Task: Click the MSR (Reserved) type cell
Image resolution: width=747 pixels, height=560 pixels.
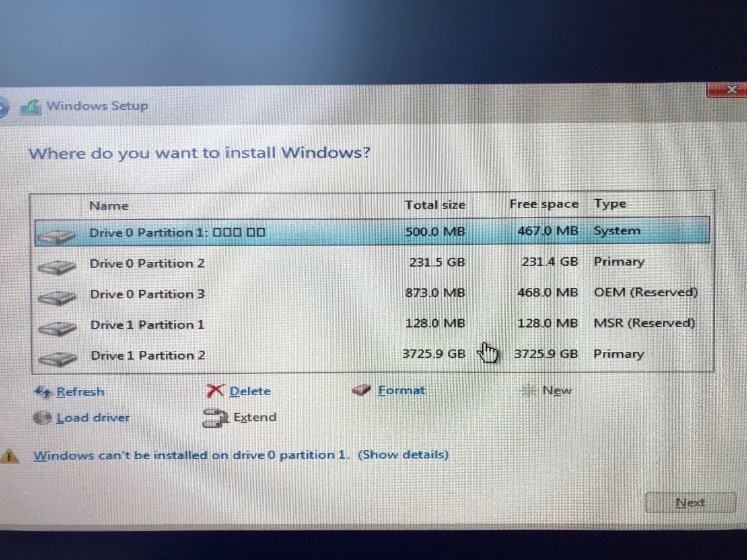Action: click(x=644, y=323)
